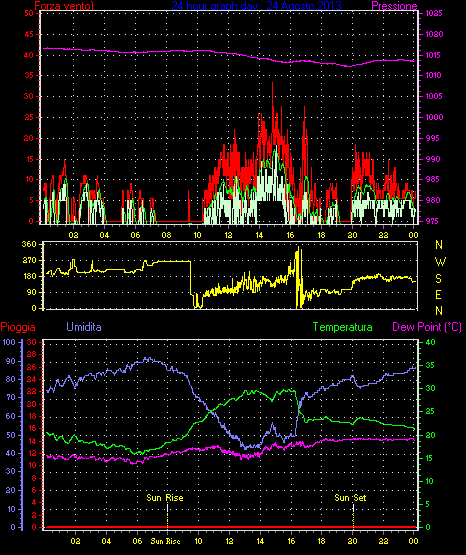The image size is (466, 555).
Task: Select the green 40 on the temperature axis
Action: point(430,343)
